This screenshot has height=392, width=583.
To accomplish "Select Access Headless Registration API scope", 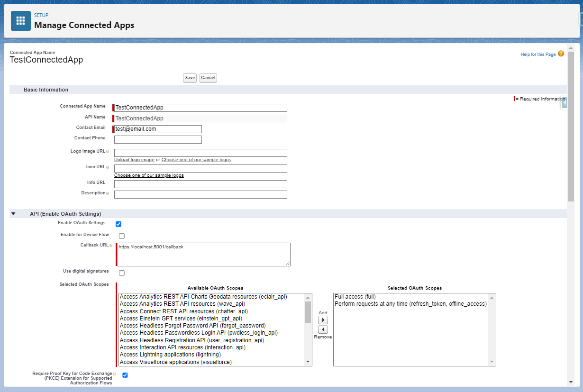I will click(x=211, y=340).
